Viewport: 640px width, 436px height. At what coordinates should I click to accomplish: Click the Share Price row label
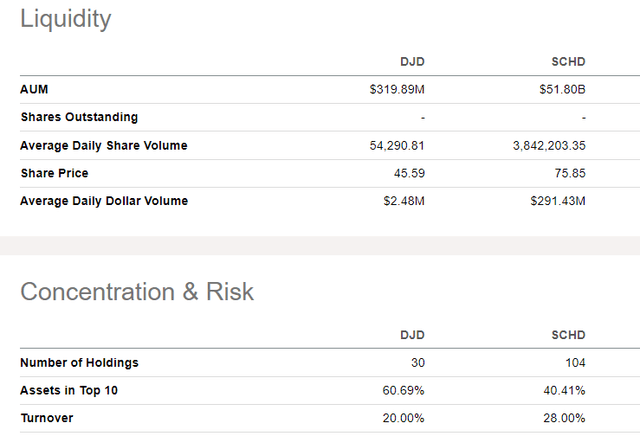tap(54, 173)
